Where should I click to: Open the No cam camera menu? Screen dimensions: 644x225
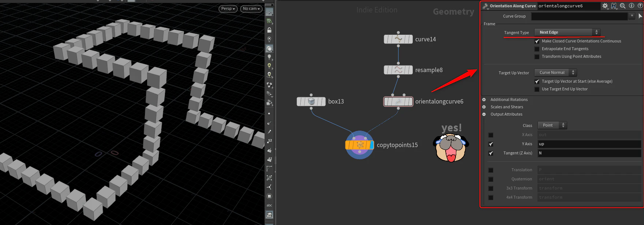(251, 9)
